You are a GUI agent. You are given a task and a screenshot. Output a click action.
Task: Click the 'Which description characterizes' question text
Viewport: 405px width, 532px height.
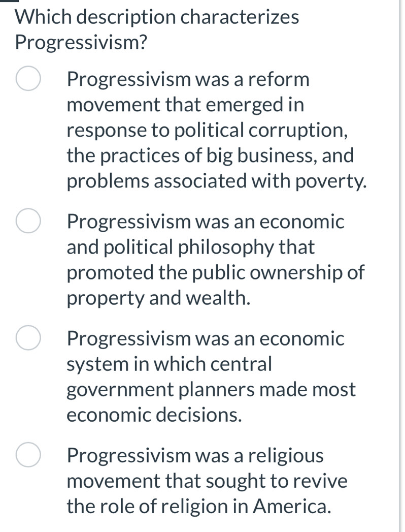(157, 17)
